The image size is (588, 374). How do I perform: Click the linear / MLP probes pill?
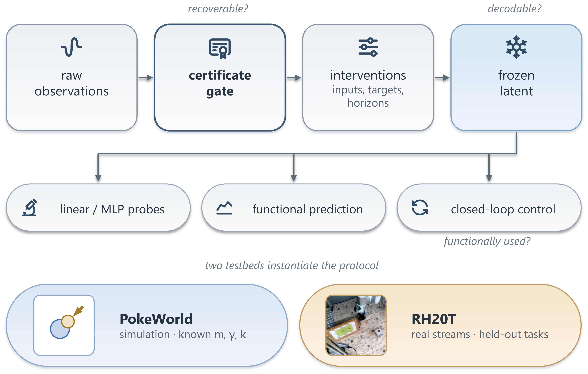coord(98,207)
